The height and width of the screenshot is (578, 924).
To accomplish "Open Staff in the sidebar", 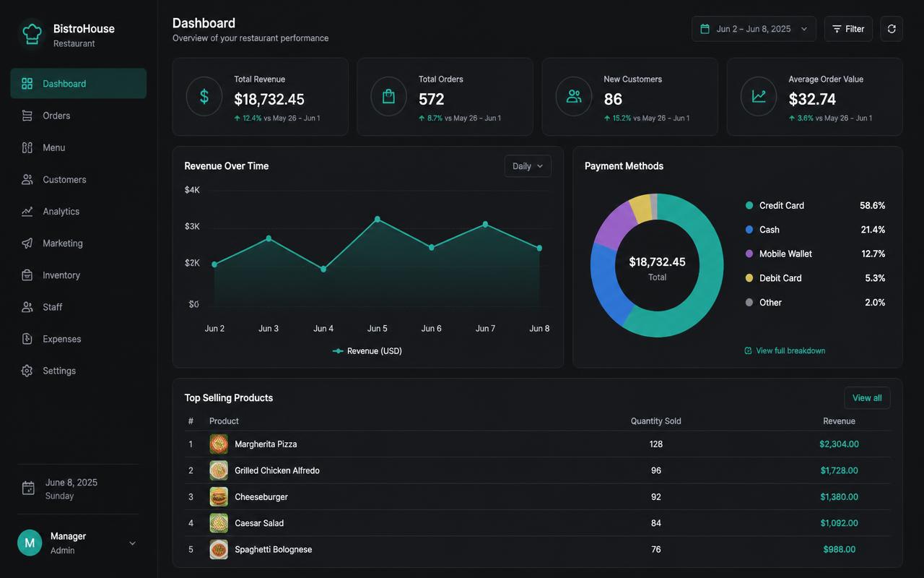I will coord(79,307).
